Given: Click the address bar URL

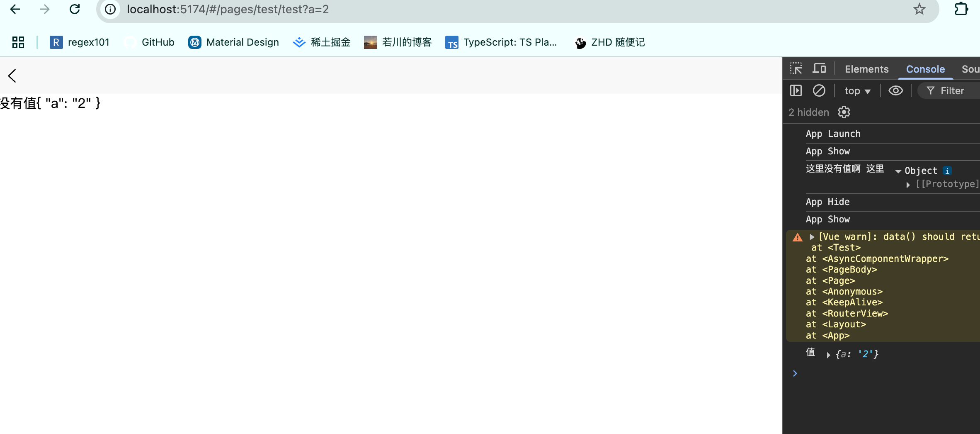Looking at the screenshot, I should (228, 9).
